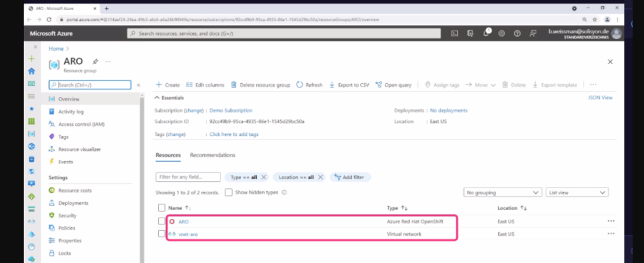Click the Add filter button
The image size is (644, 263).
[349, 177]
